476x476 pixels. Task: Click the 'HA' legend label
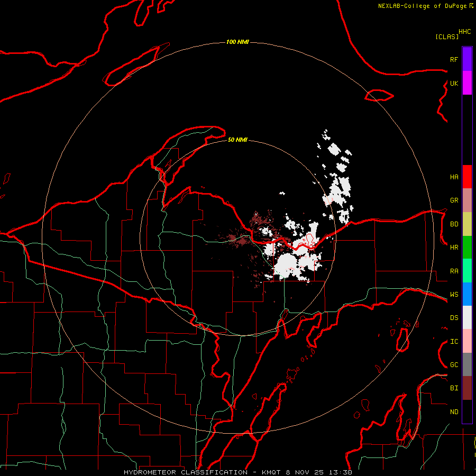click(454, 177)
